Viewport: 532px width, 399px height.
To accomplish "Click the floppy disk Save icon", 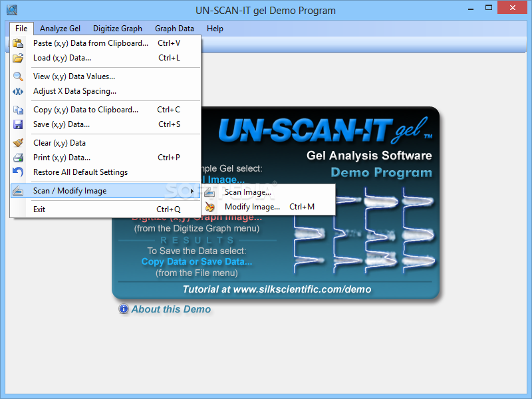I will coord(18,124).
